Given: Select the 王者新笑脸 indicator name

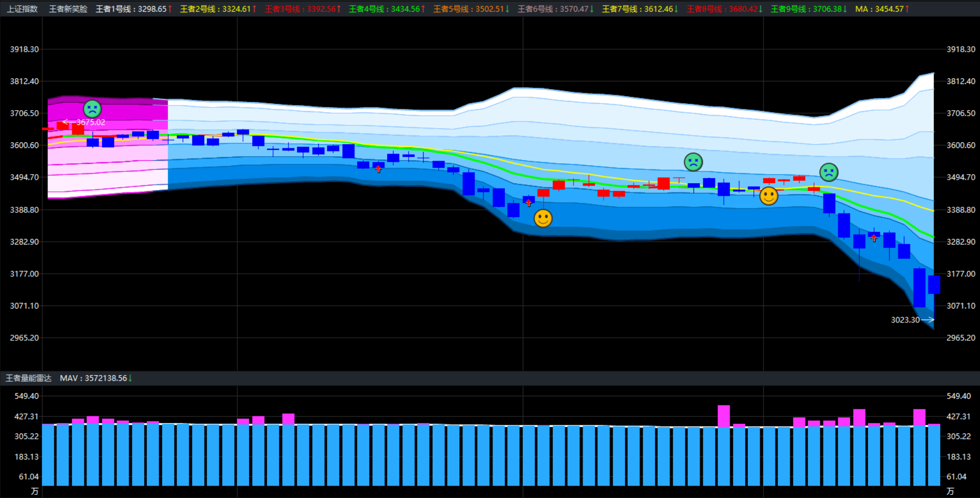Looking at the screenshot, I should pyautogui.click(x=68, y=9).
